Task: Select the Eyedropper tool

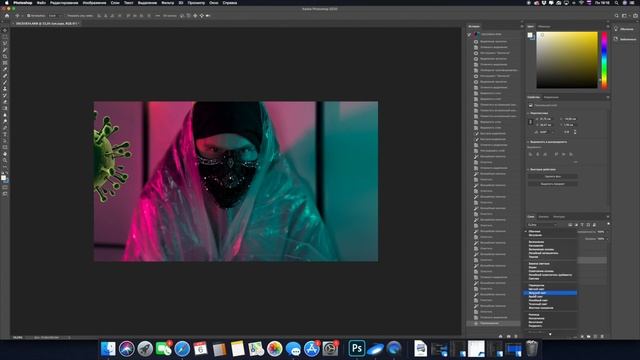Action: coord(5,69)
